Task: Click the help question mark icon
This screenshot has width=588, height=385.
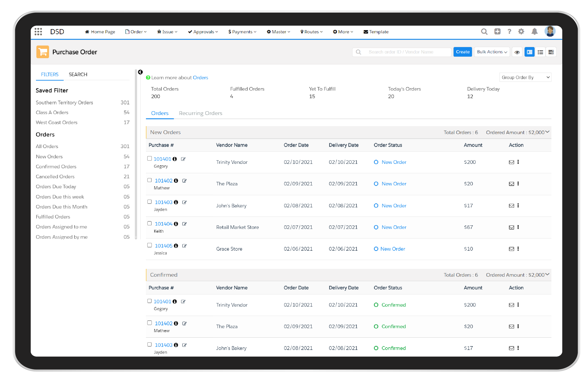Action: 509,32
